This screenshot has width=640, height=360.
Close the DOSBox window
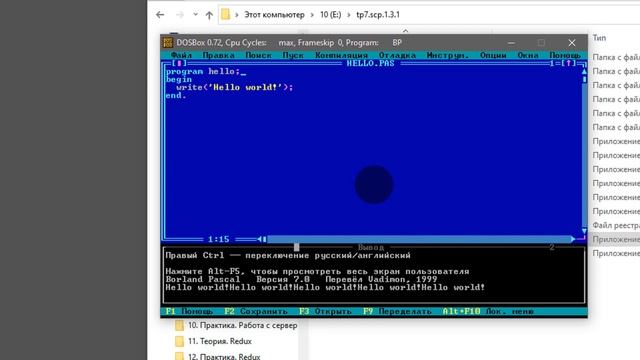572,42
